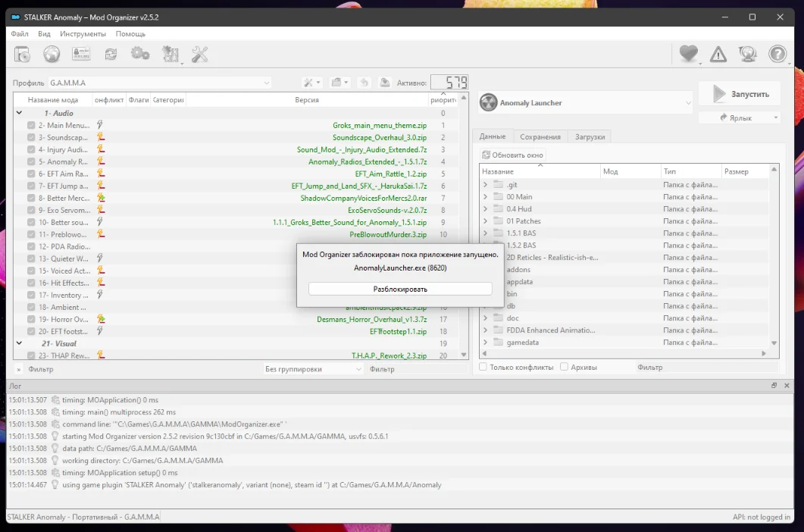
Task: Click the Anomaly Launcher radiation icon
Action: [489, 102]
